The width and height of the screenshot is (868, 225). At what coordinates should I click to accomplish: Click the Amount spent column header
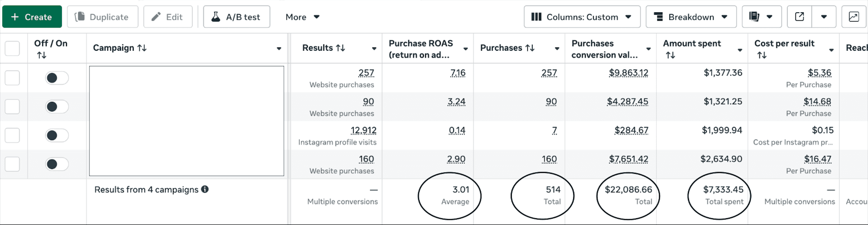click(692, 44)
